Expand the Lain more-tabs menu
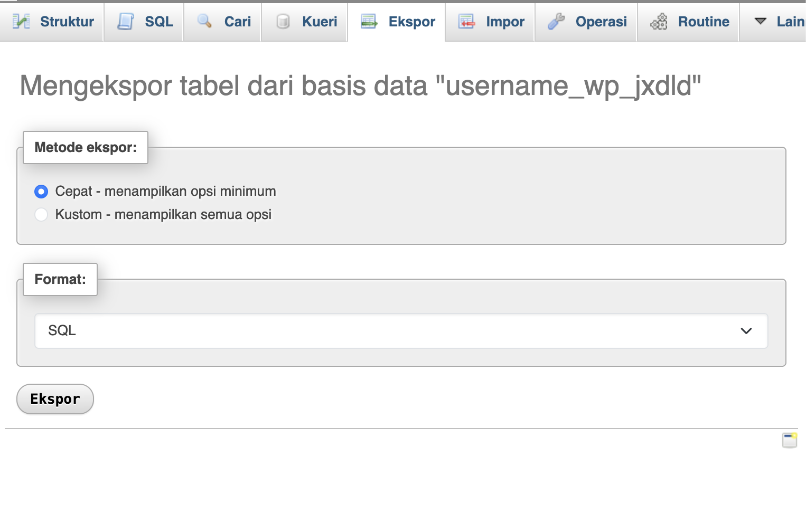Screen dimensions: 806x532 tap(780, 22)
